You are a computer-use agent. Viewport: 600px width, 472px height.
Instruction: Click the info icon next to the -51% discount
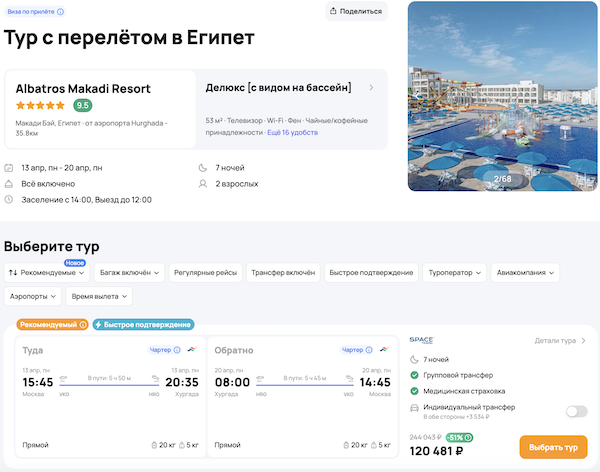point(470,437)
